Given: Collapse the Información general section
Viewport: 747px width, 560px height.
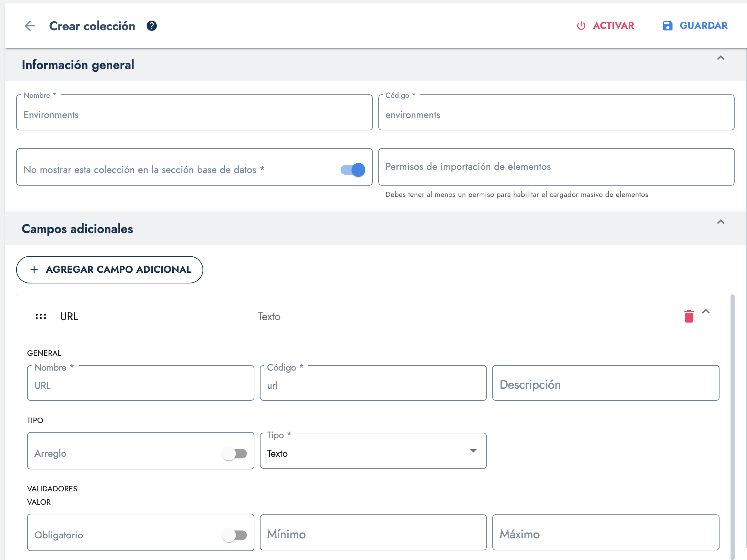Looking at the screenshot, I should pyautogui.click(x=721, y=58).
